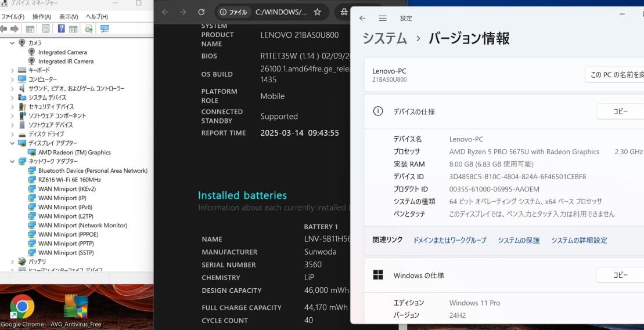Select AMD Radeon (TM) Graphics adapter
The width and height of the screenshot is (644, 330).
click(x=74, y=152)
